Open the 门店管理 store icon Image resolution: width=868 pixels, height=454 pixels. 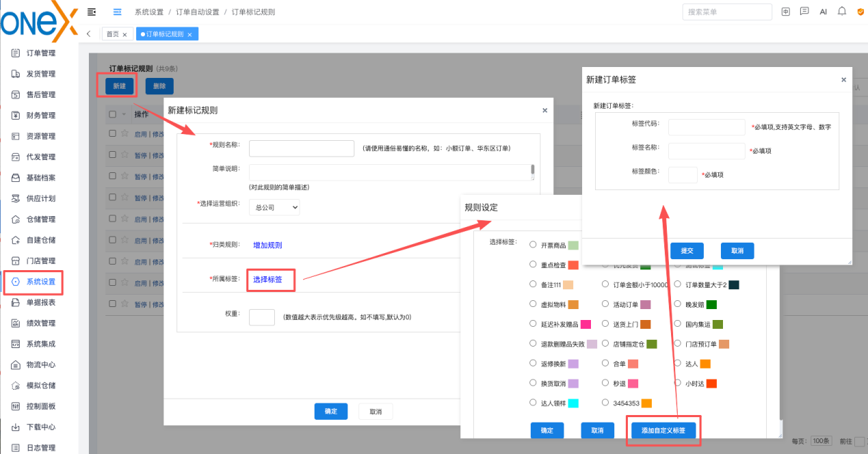[x=16, y=261]
